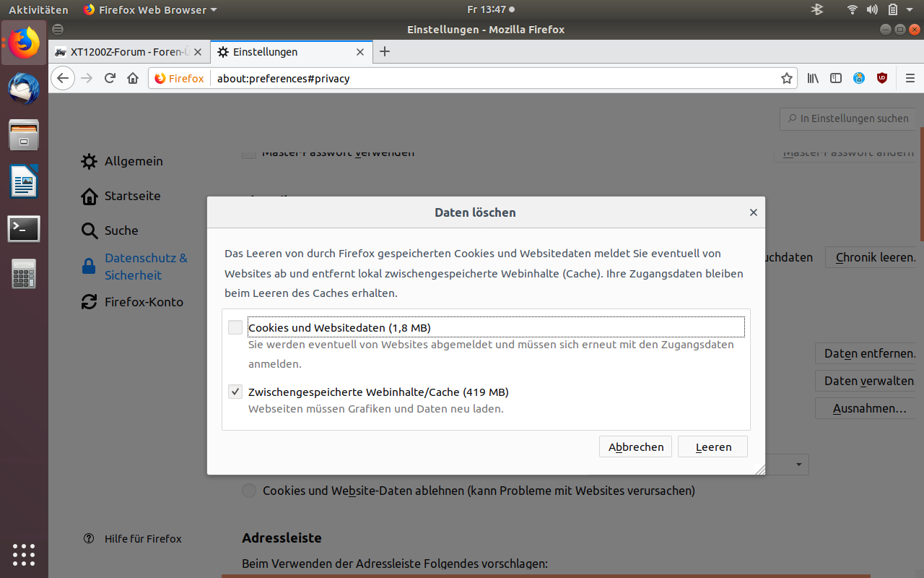Viewport: 924px width, 578px height.
Task: Launch Thunderbird from the dock
Action: pos(24,89)
